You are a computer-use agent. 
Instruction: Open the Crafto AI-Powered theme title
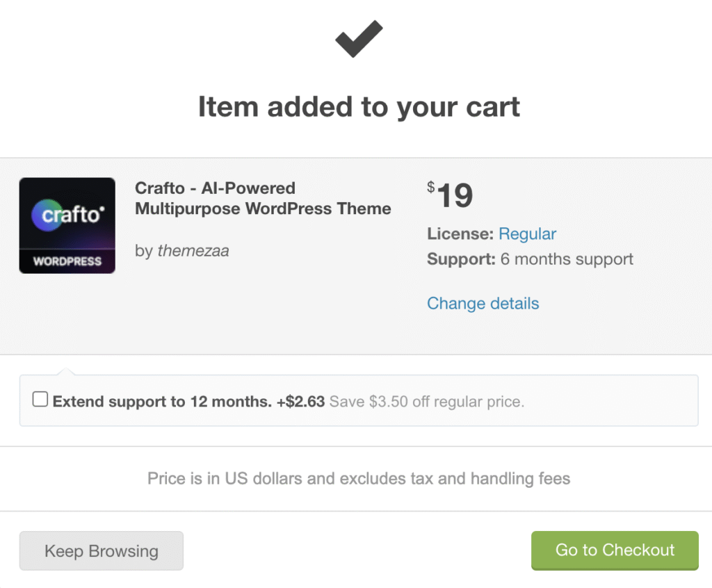pos(263,198)
